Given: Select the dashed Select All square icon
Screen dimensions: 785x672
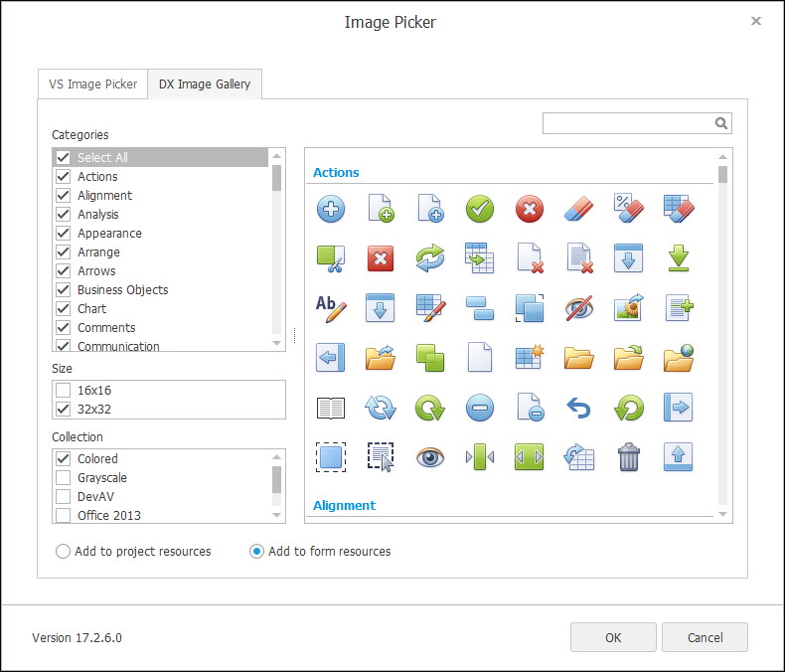Looking at the screenshot, I should 331,457.
